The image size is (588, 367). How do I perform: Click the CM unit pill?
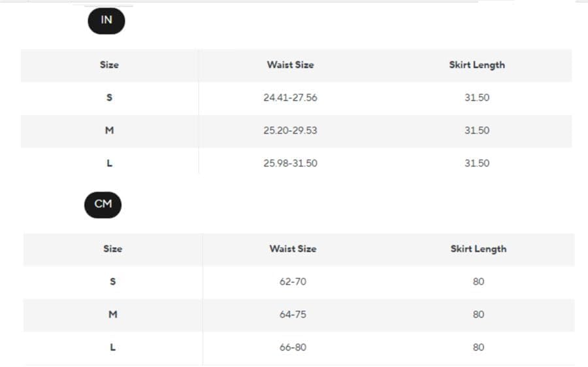(x=103, y=204)
